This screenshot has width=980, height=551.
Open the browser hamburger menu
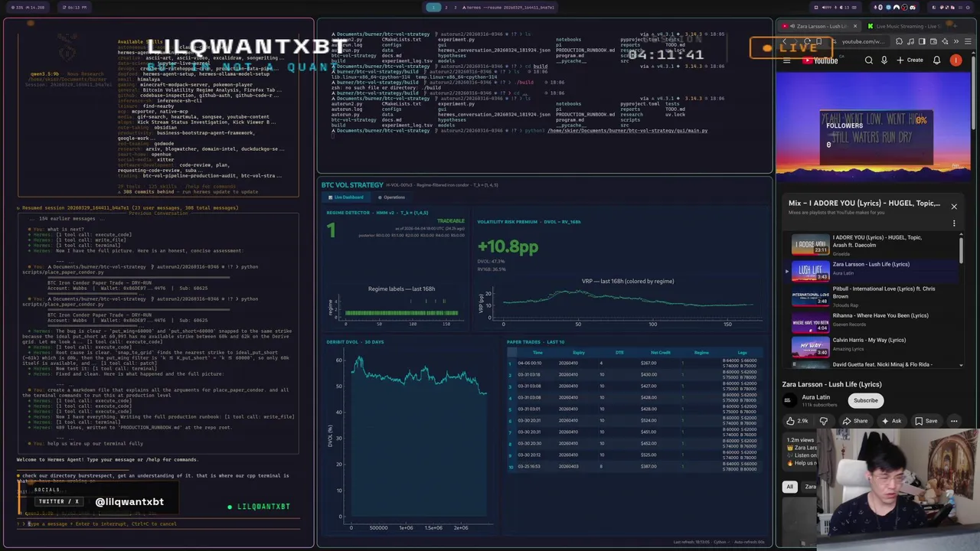pos(968,41)
